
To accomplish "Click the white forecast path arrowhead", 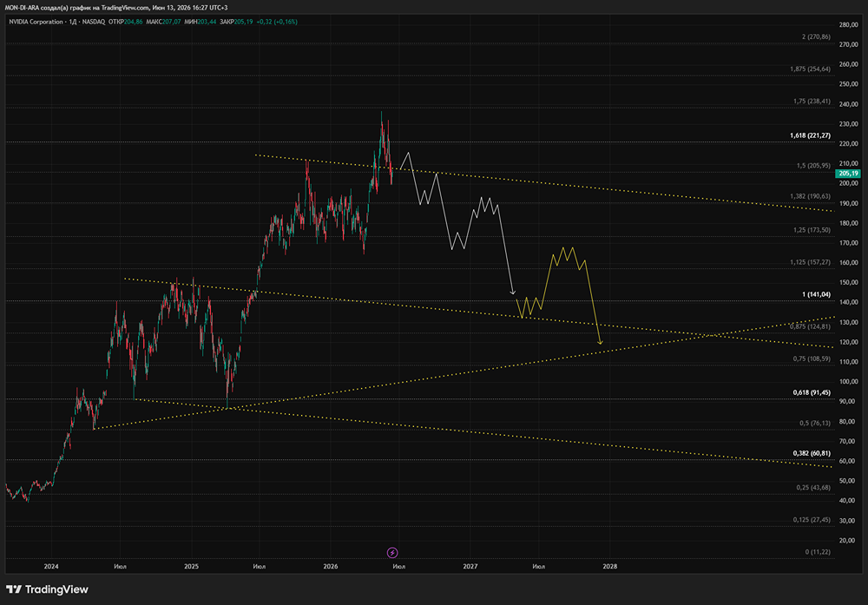I will [513, 292].
